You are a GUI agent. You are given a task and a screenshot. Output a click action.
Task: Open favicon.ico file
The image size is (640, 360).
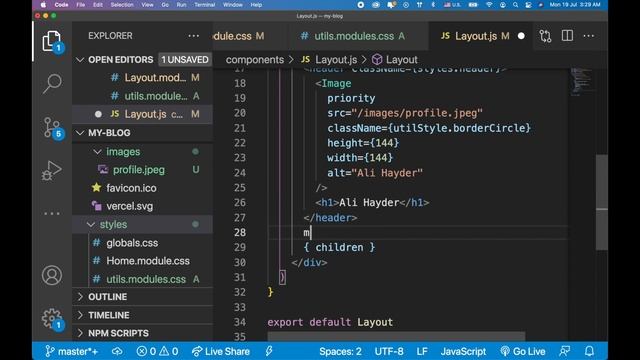tap(142, 188)
